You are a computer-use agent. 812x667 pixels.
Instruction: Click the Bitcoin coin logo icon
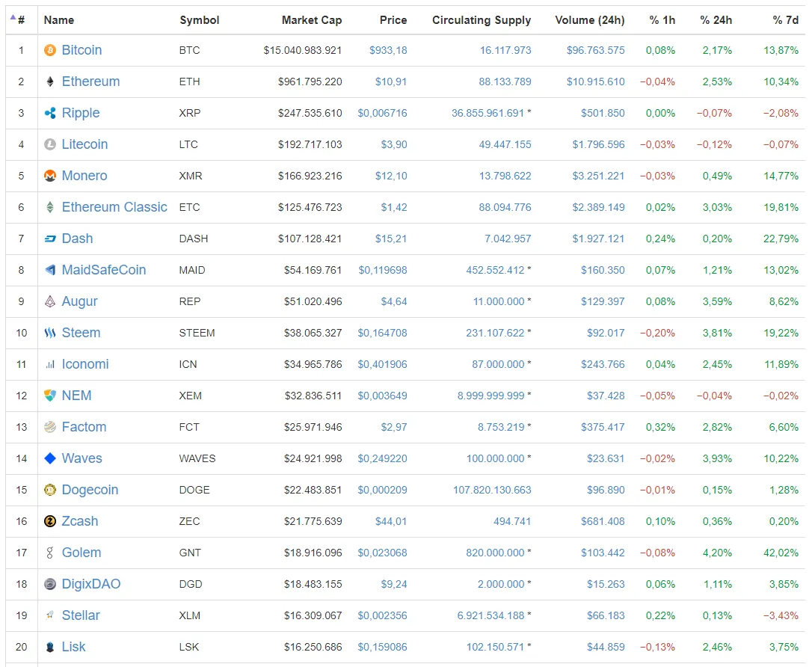click(49, 50)
